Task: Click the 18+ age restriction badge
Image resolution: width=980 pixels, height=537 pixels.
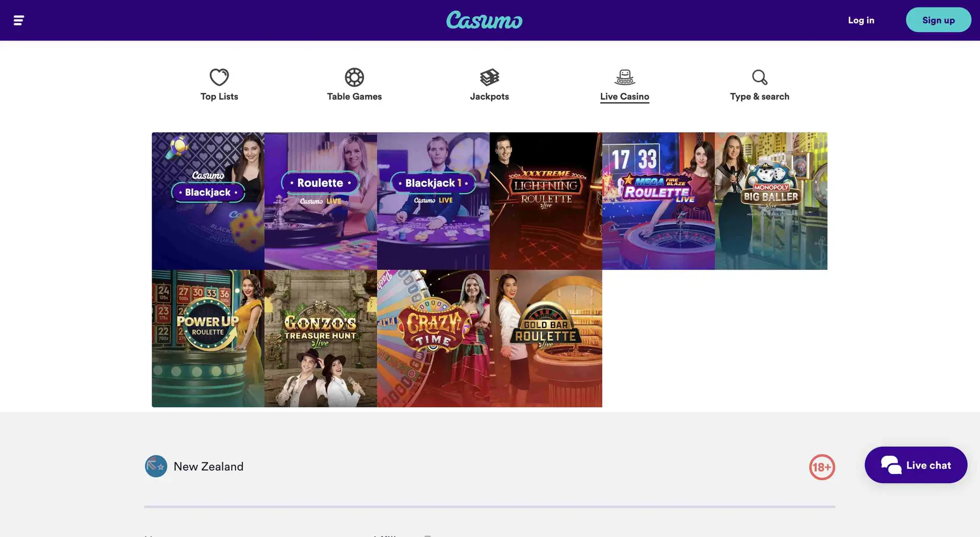Action: (x=822, y=466)
